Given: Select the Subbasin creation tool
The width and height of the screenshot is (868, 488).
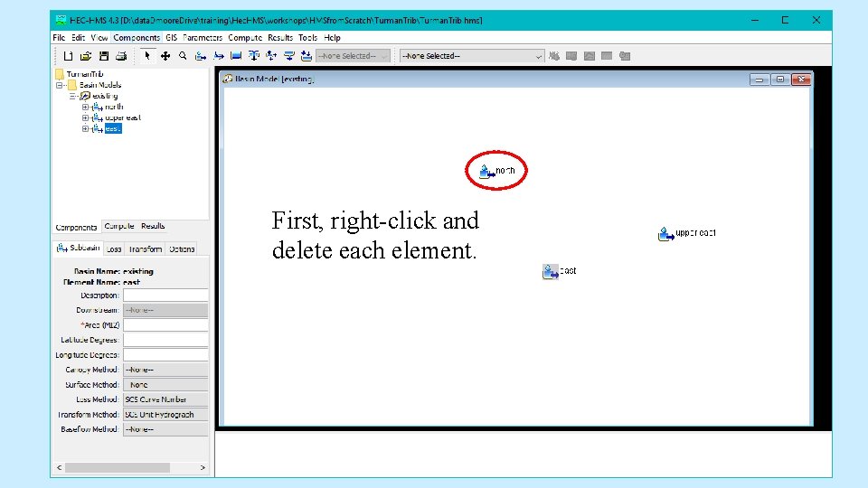Looking at the screenshot, I should pyautogui.click(x=201, y=56).
